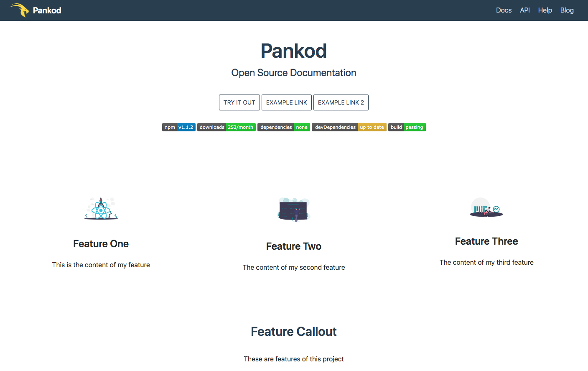Open the Docs navigation item
588x371 pixels.
click(x=504, y=10)
